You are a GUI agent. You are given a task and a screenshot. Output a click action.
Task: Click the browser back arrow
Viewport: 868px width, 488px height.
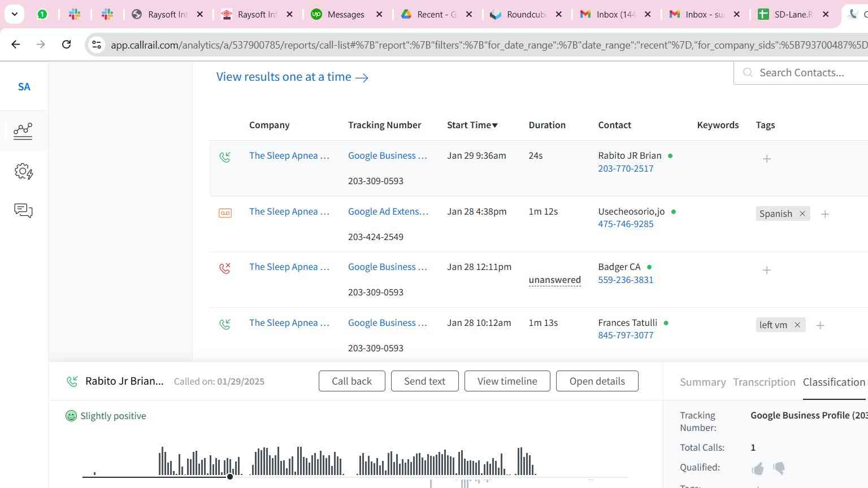point(16,44)
